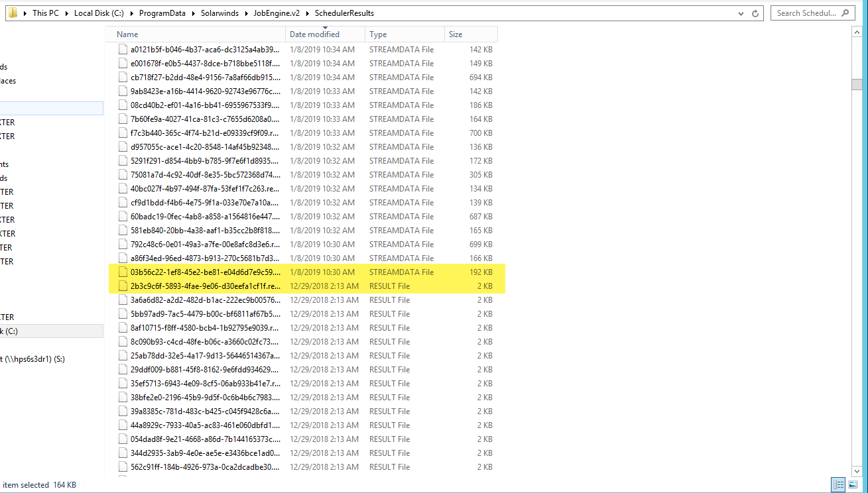Select the file icon for cf9d1bdd-f4b6-4e75
The image size is (868, 493).
click(123, 202)
